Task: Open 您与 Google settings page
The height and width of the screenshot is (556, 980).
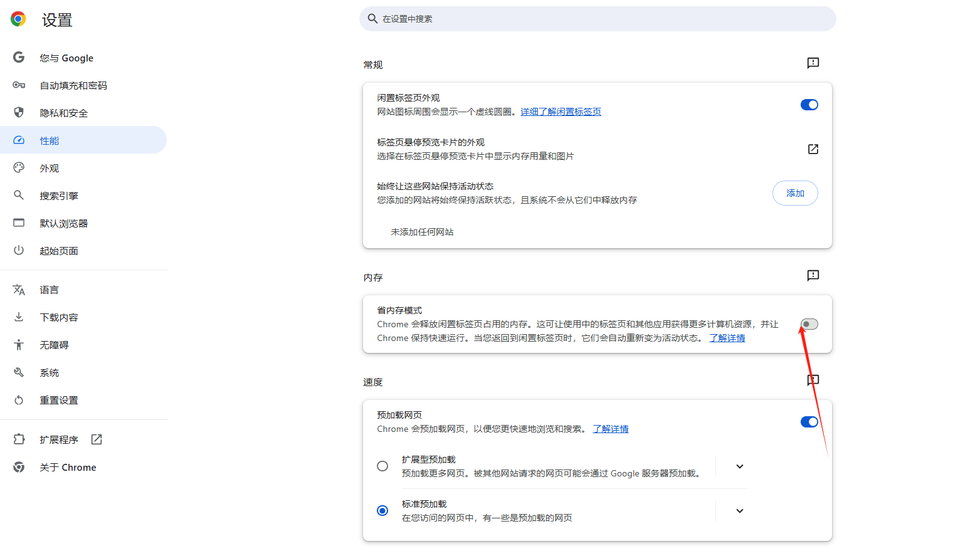Action: [83, 58]
